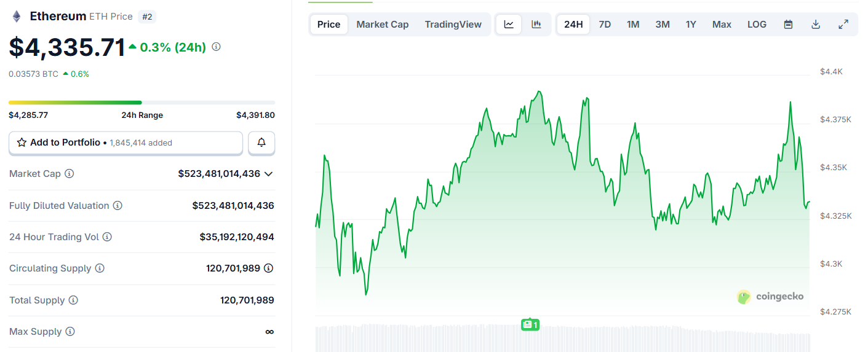Click info icon beside circulating supply value
The width and height of the screenshot is (868, 352).
click(269, 268)
